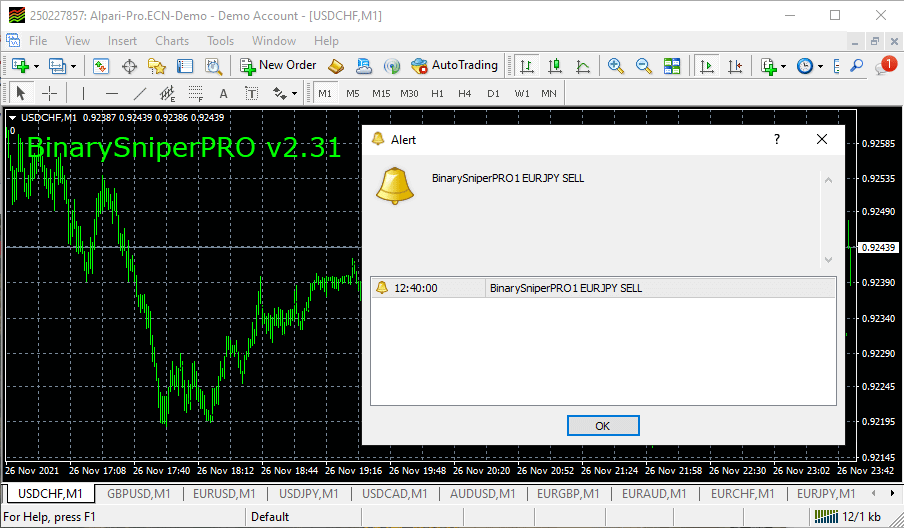Toggle Chart Shift
This screenshot has width=904, height=528.
[735, 66]
